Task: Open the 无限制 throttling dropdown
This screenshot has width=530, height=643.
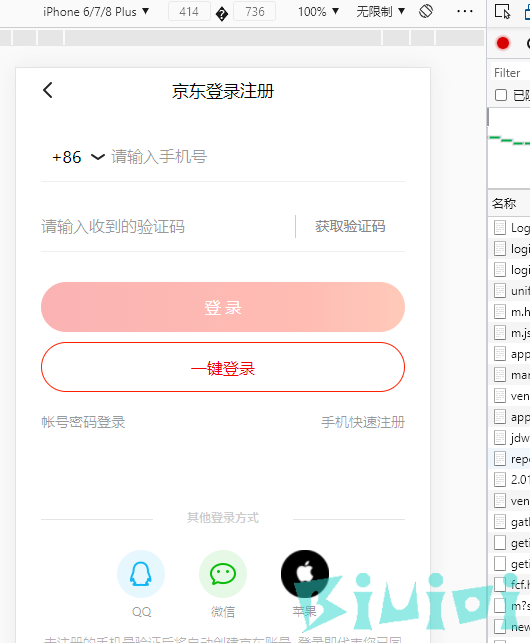Action: pos(380,11)
